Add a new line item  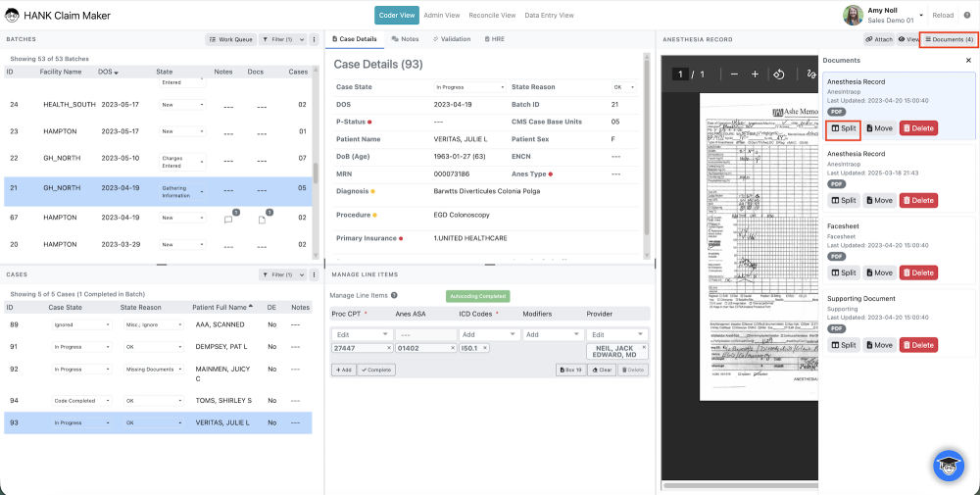(x=342, y=370)
